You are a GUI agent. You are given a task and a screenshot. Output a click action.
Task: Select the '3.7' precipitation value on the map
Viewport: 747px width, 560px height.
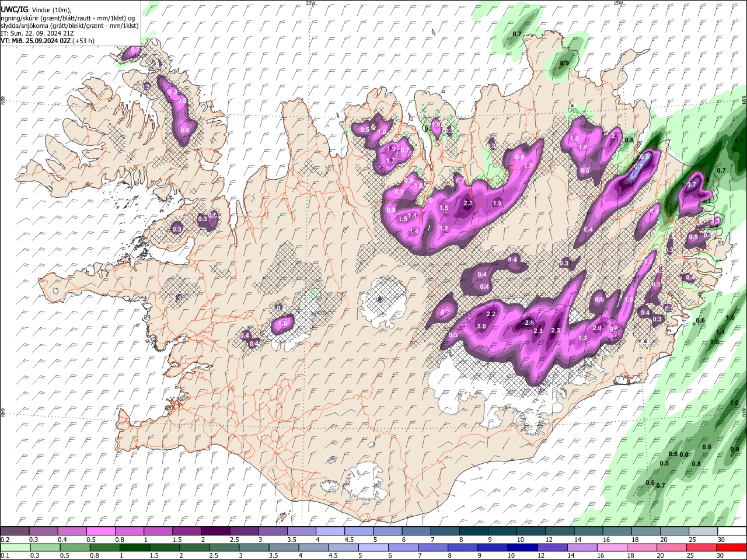point(693,184)
